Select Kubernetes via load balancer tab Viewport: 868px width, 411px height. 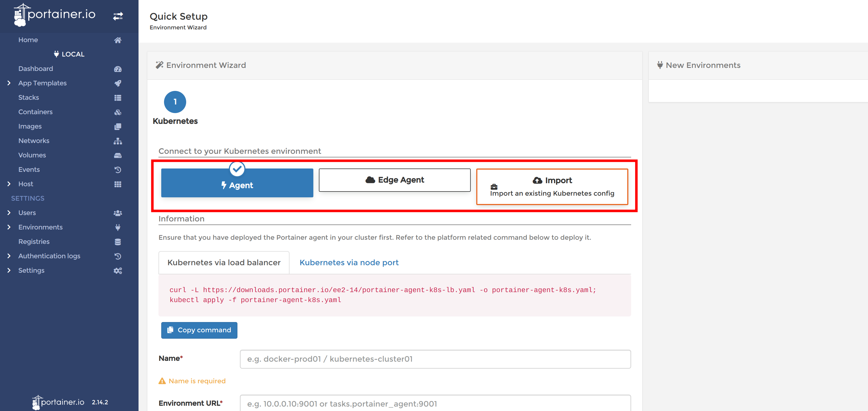pos(223,262)
